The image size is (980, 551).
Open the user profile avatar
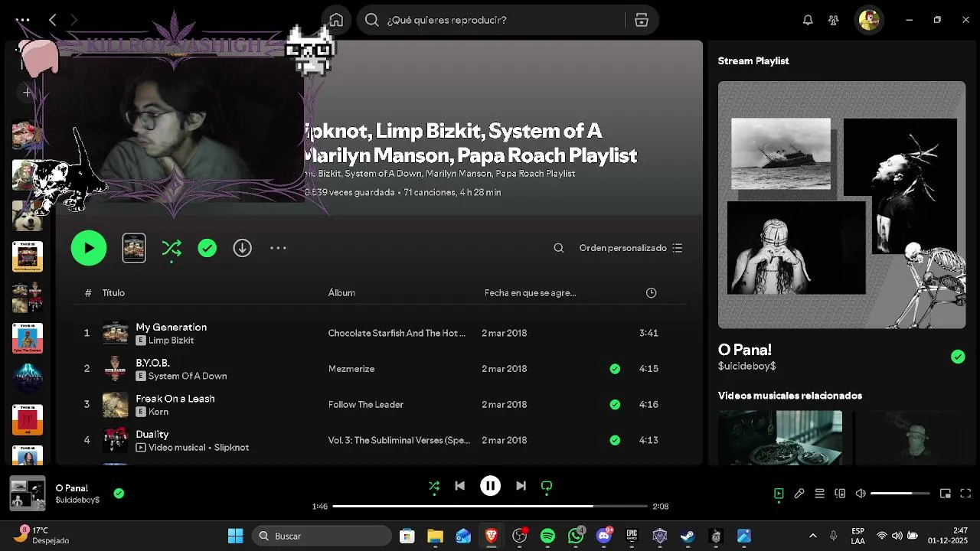[869, 20]
